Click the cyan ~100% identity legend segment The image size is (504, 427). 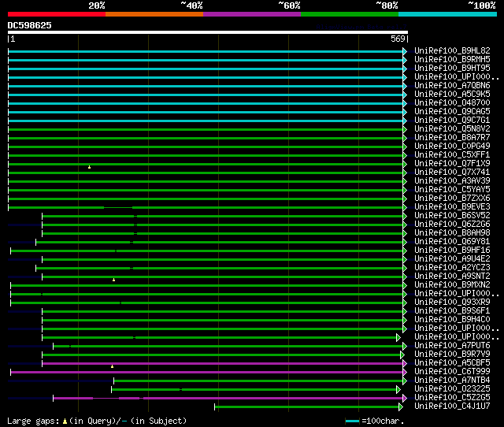click(x=447, y=13)
